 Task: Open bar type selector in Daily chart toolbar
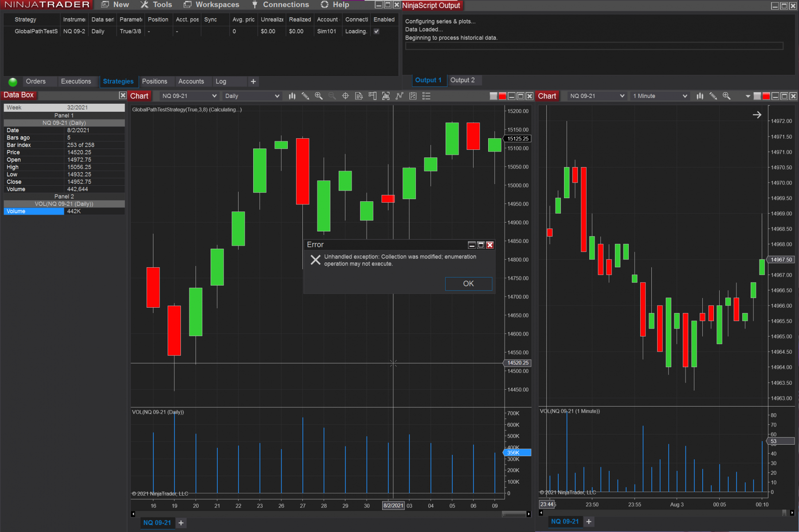pyautogui.click(x=292, y=96)
